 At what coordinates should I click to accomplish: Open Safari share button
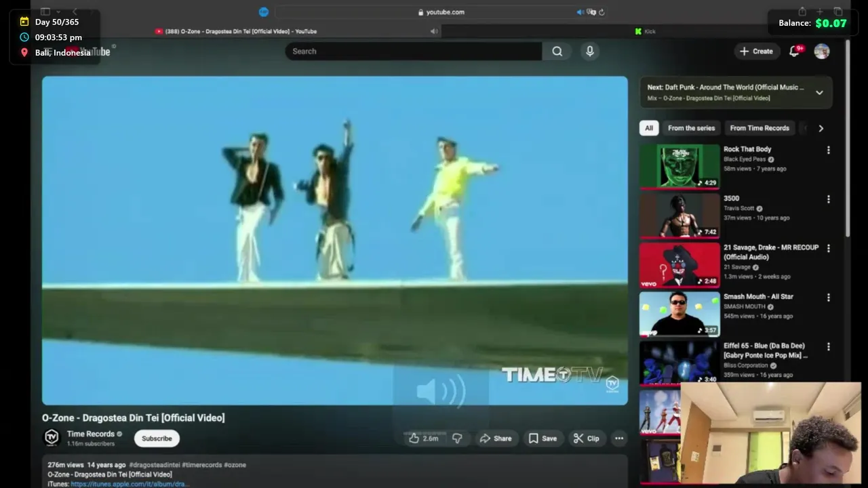pos(802,12)
